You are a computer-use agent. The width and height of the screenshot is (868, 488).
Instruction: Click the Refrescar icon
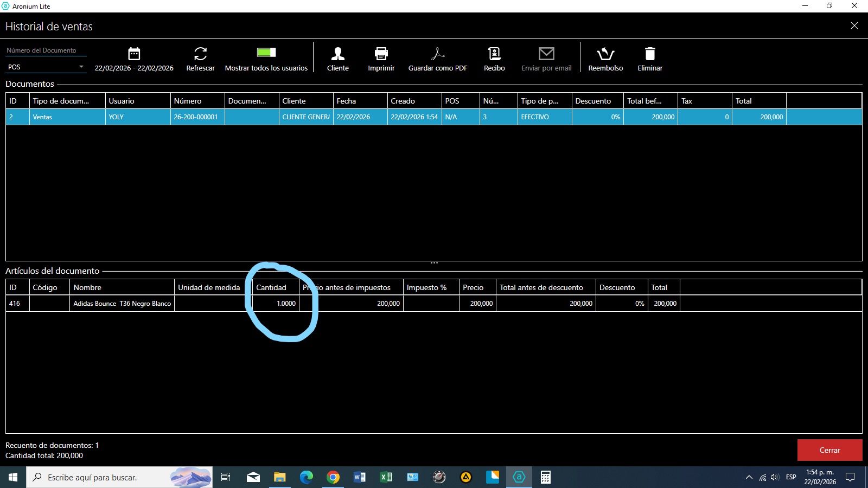[x=200, y=54]
